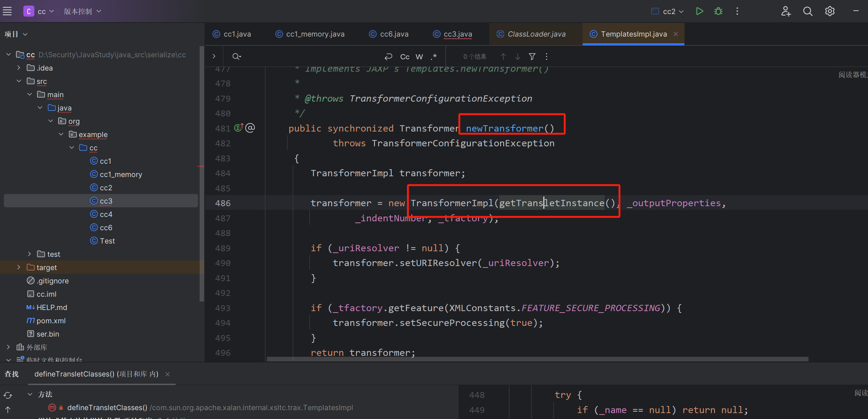Toggle whole words W option
868x419 pixels.
click(419, 57)
